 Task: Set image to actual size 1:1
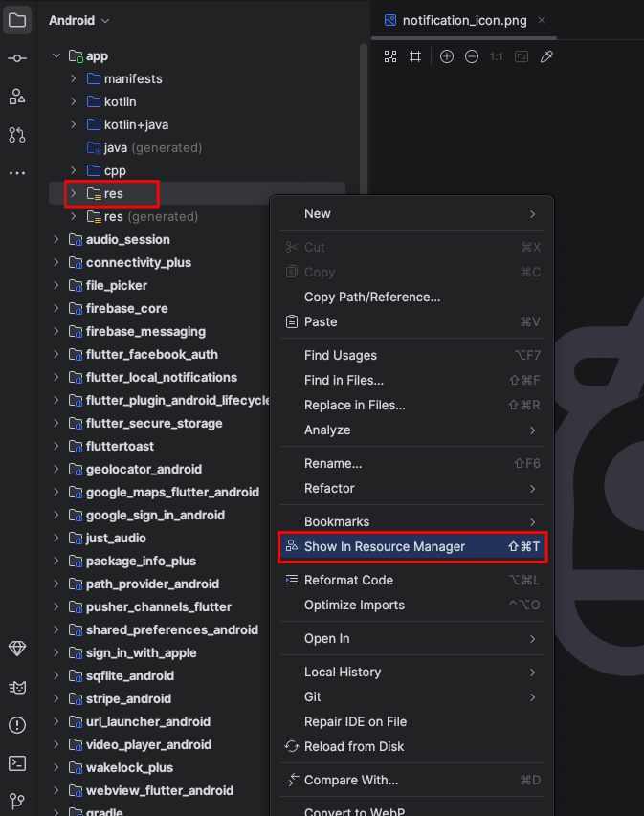click(496, 56)
